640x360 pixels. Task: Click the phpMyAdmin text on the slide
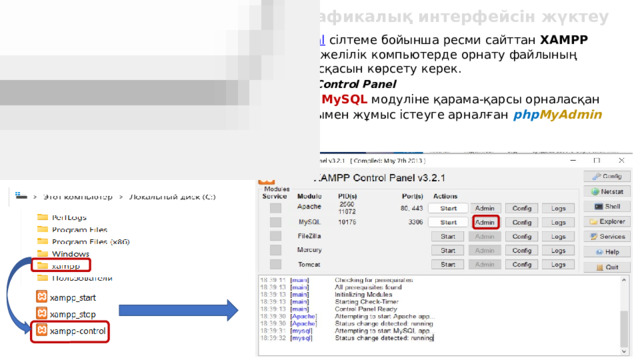click(x=558, y=115)
